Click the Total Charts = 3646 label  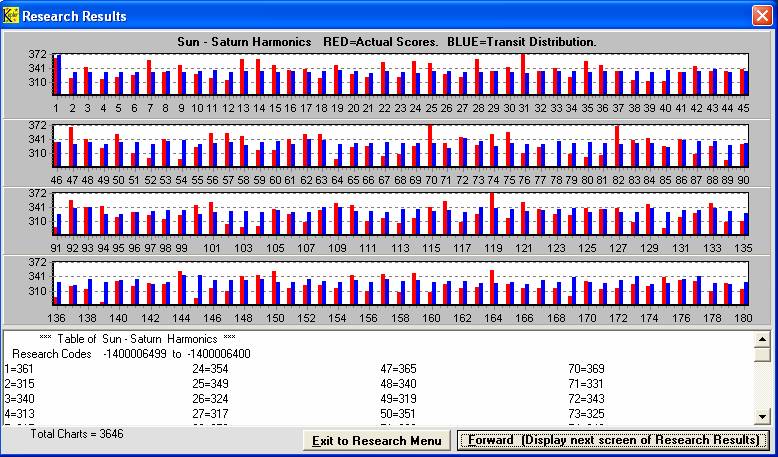click(x=77, y=434)
